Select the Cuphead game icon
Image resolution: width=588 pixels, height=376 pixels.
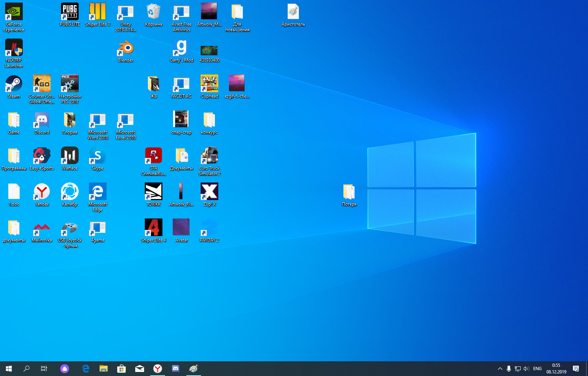point(209,87)
